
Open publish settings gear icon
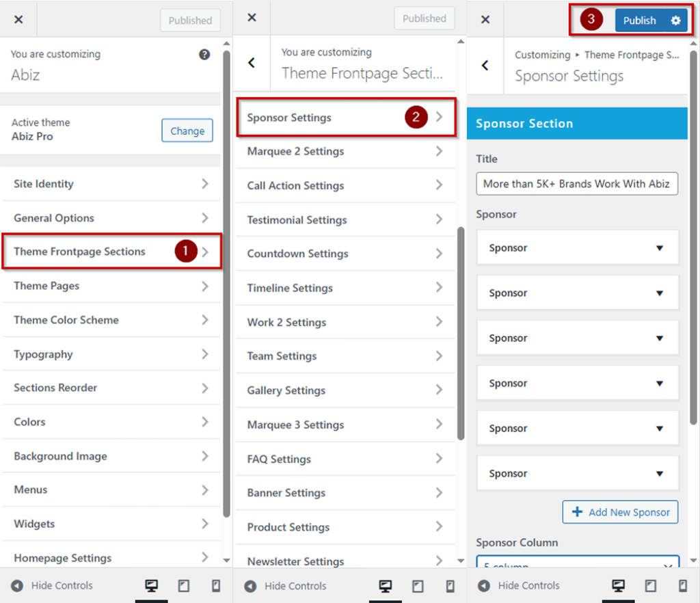[x=675, y=21]
